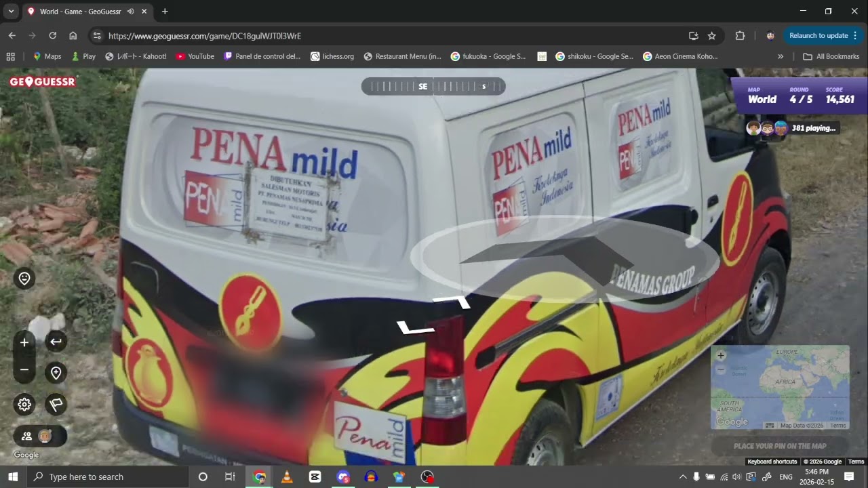Zoom in the guess mini-map

point(721,355)
